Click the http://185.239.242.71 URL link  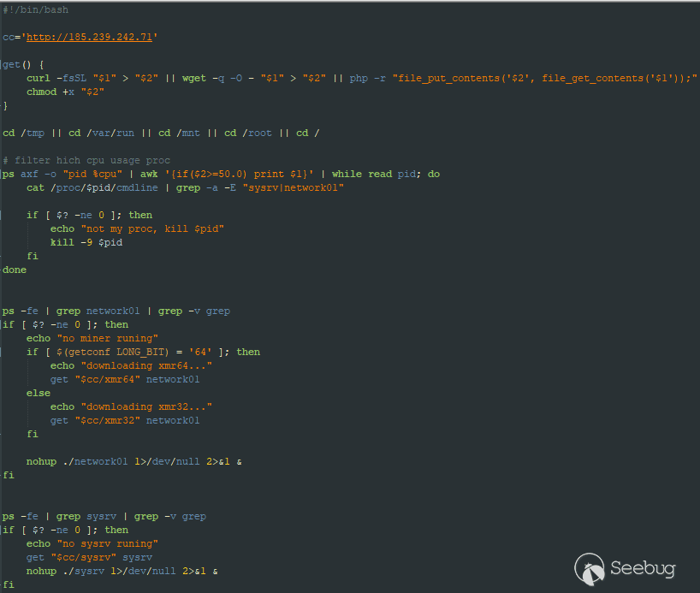pyautogui.click(x=89, y=37)
